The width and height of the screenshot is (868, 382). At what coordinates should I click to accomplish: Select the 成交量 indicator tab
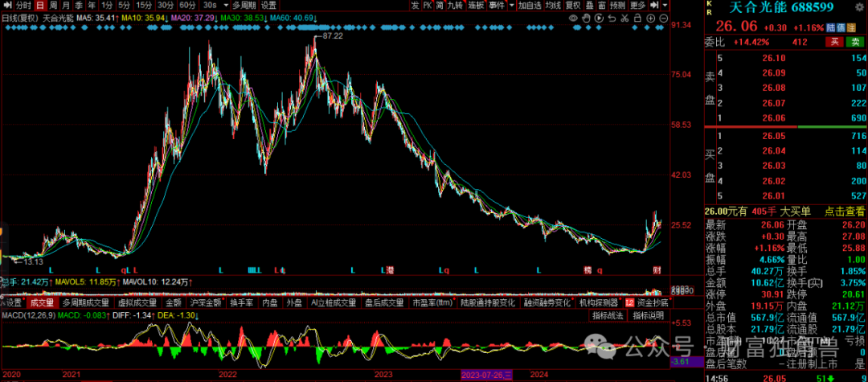coord(43,303)
